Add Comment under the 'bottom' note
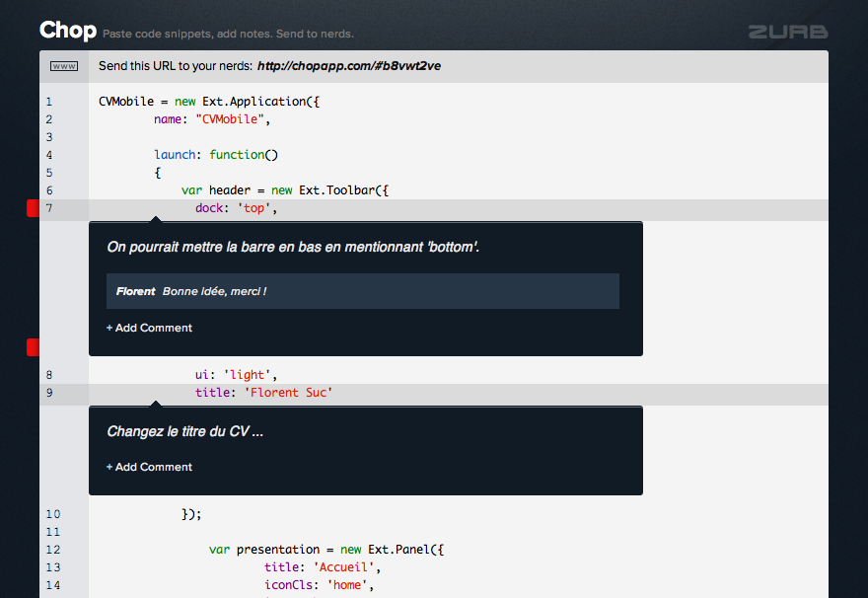Screen dimensions: 868x598 pyautogui.click(x=150, y=328)
